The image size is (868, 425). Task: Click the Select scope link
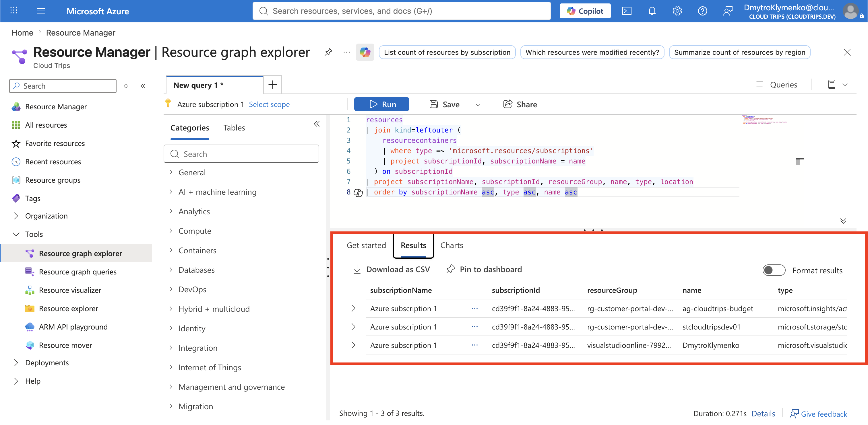pos(269,104)
